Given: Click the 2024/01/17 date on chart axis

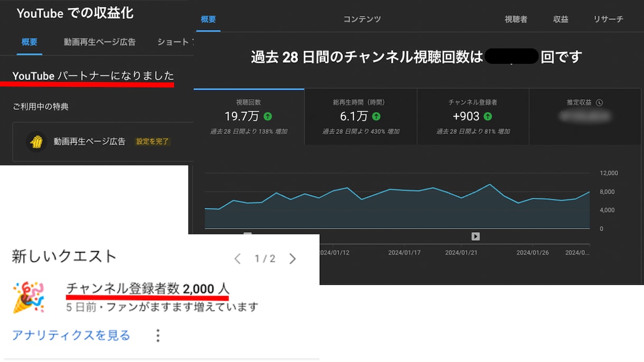Looking at the screenshot, I should 404,253.
